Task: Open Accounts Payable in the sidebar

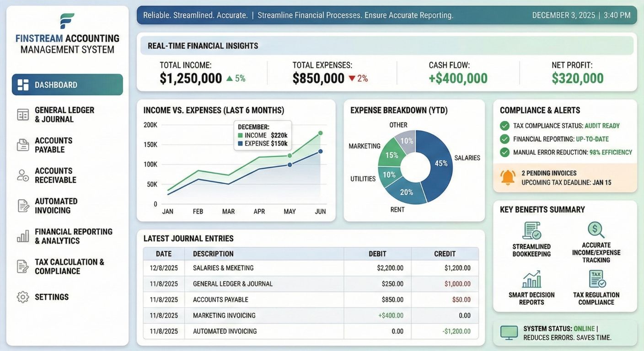Action: (x=54, y=145)
